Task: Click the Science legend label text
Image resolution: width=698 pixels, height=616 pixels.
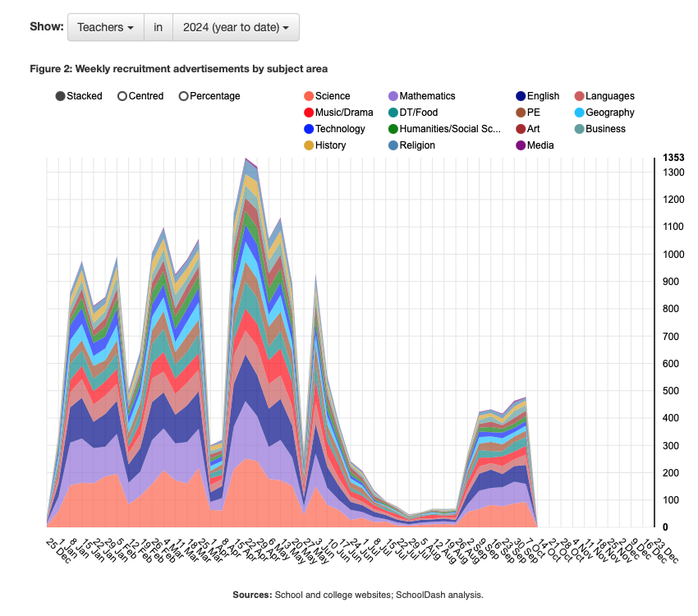Action: 333,96
